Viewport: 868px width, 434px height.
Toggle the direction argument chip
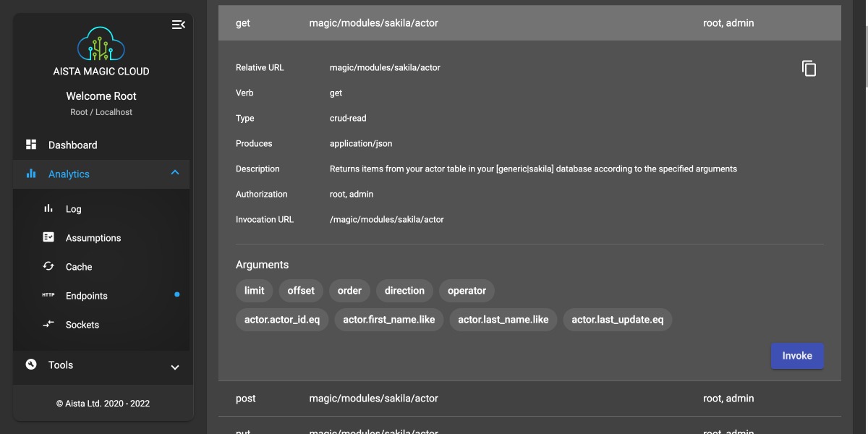(x=404, y=291)
